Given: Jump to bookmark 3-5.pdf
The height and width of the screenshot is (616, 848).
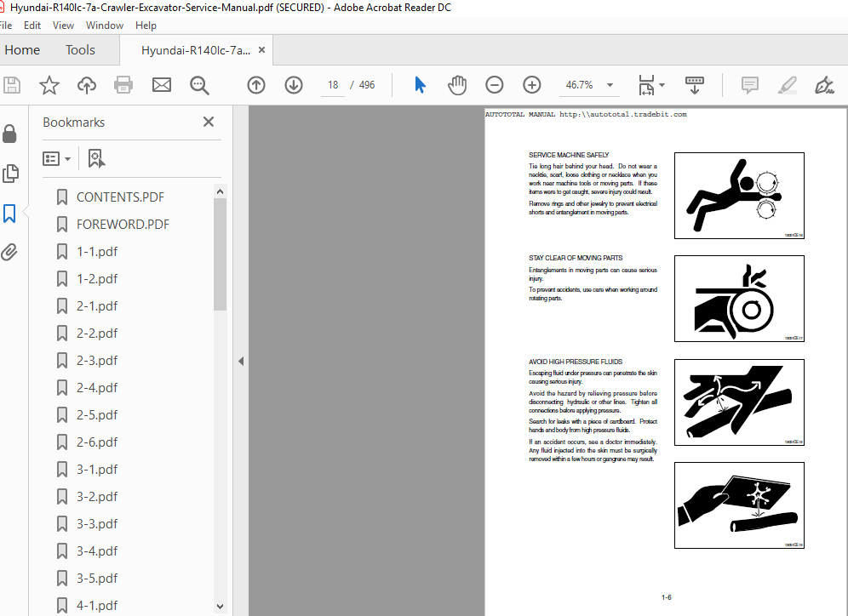Looking at the screenshot, I should tap(97, 579).
